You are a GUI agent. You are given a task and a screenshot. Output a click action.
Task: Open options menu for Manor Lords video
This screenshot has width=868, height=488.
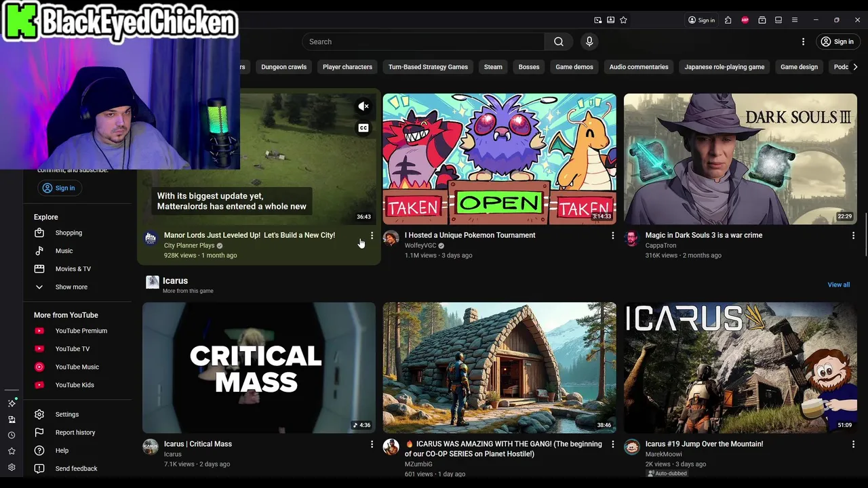click(x=372, y=235)
